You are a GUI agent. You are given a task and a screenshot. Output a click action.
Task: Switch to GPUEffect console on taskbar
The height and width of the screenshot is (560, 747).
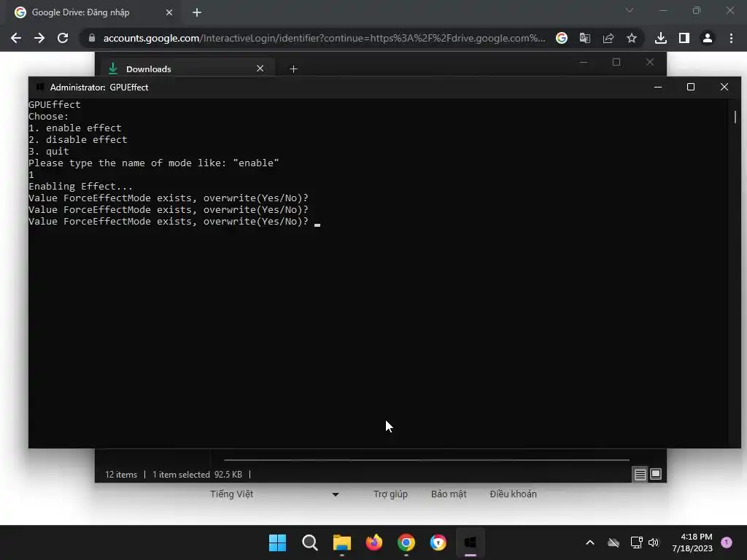(471, 542)
